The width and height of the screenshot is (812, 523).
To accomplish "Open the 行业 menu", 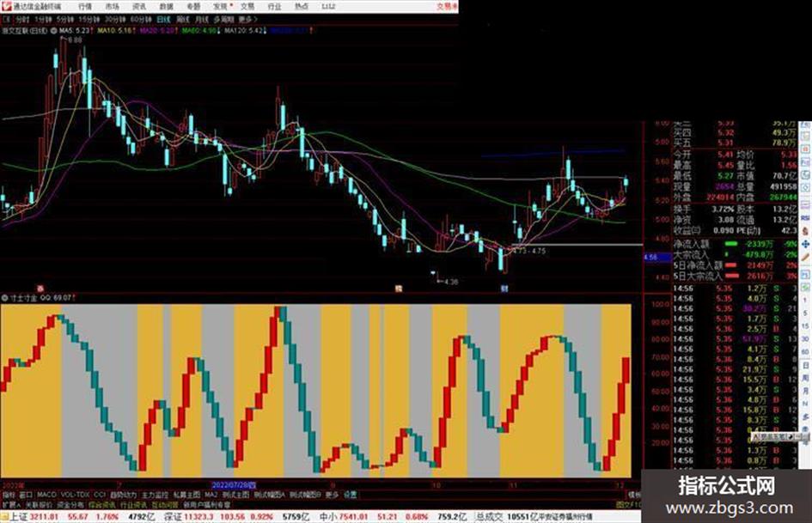I will [274, 7].
